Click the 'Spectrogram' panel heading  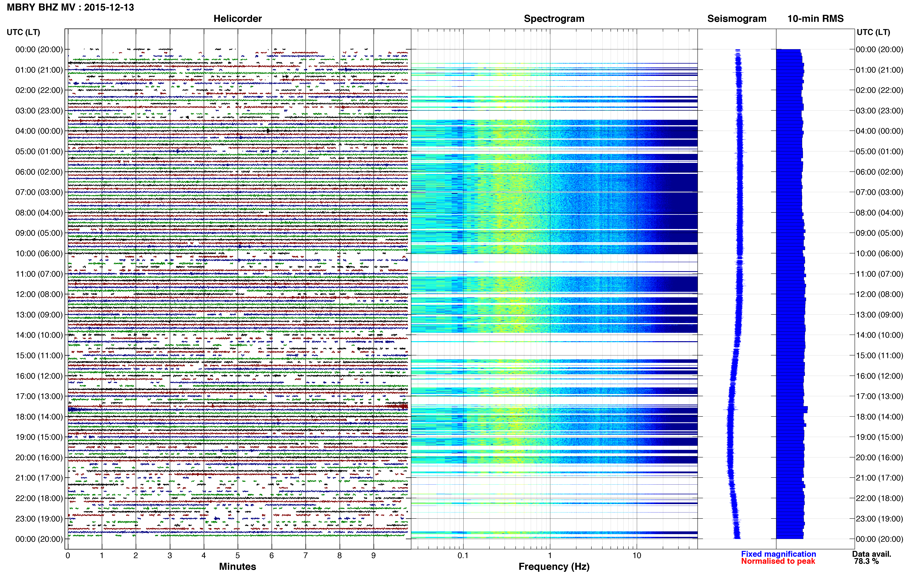(x=554, y=19)
